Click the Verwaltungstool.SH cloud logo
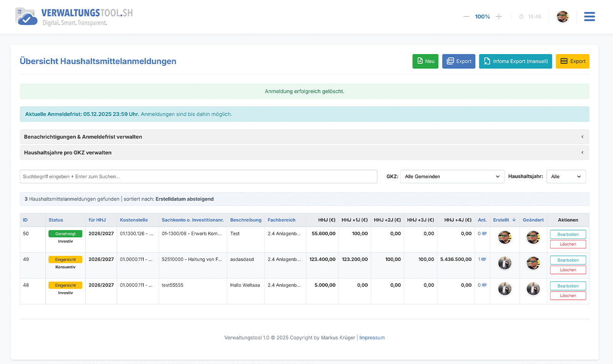Viewport: 613px width, 364px height. (26, 17)
